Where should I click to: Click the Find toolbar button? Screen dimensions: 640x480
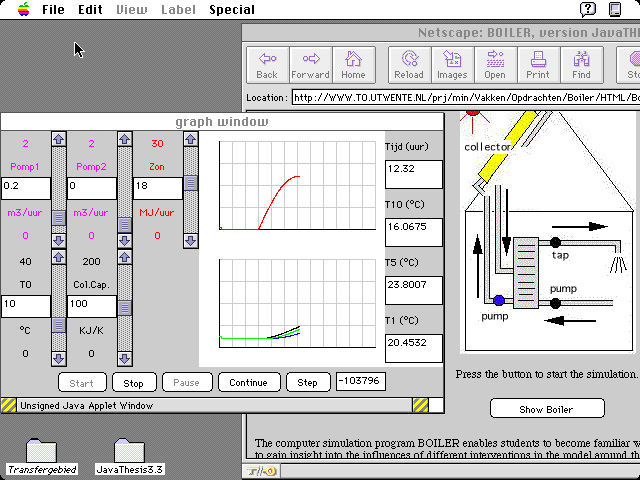[582, 65]
